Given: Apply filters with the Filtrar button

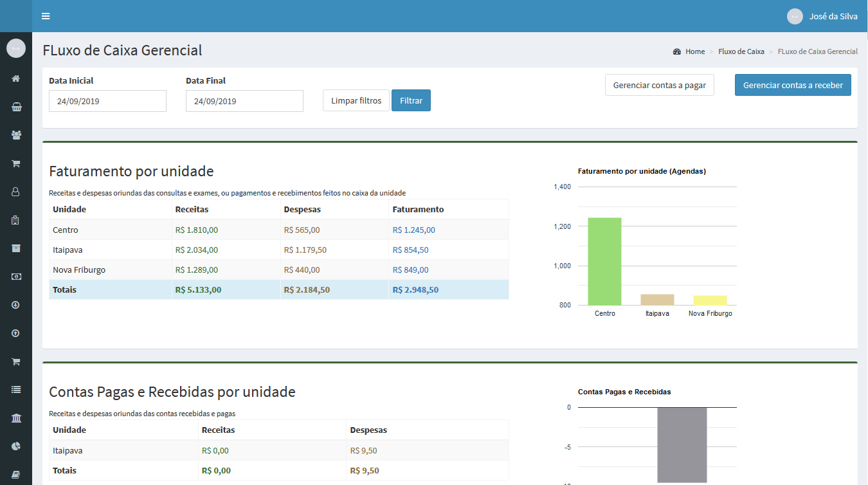Looking at the screenshot, I should click(411, 100).
